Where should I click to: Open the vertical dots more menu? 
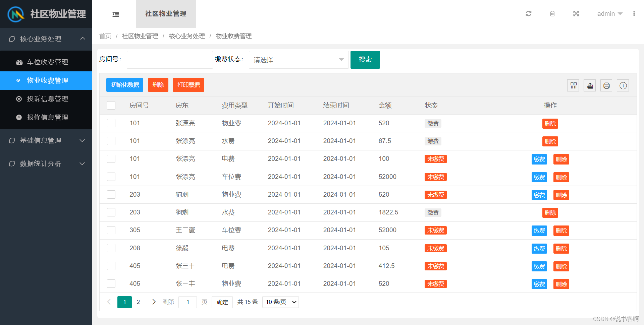634,13
